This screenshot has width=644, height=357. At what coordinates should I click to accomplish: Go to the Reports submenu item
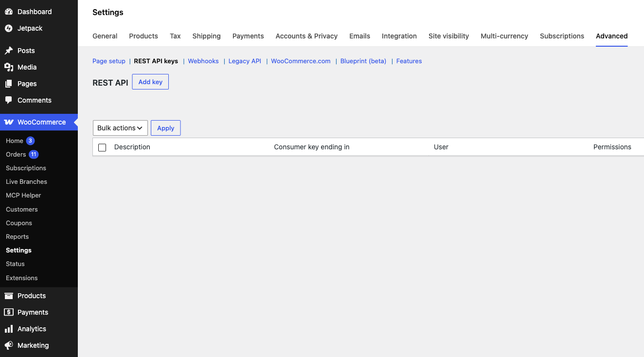click(x=18, y=236)
